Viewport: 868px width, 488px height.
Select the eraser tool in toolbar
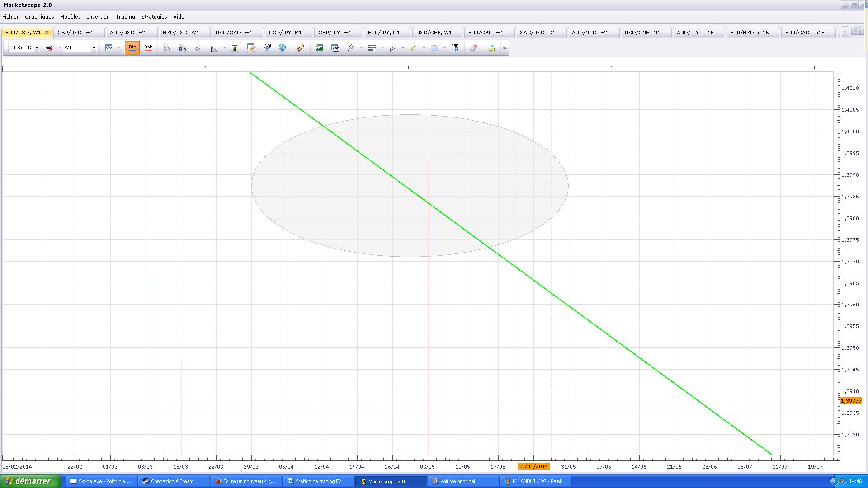click(x=473, y=48)
